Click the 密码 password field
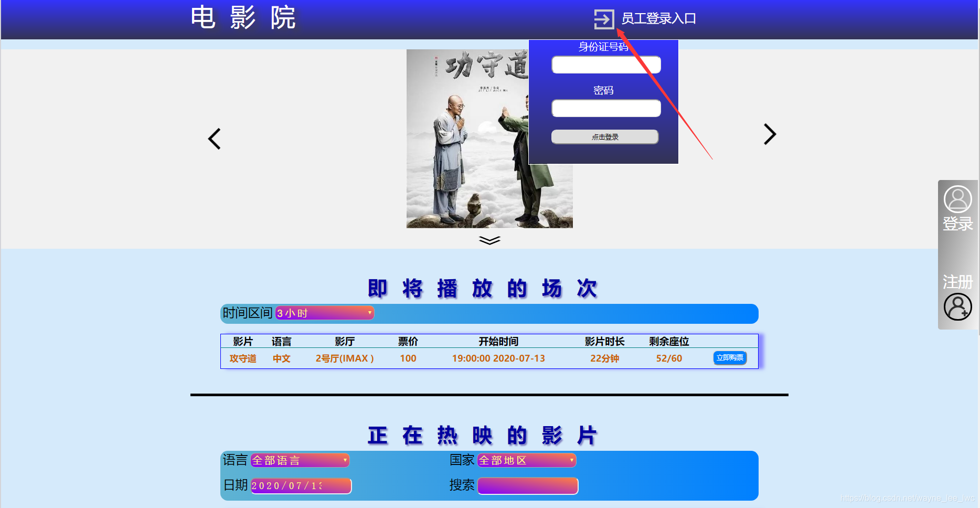 click(x=606, y=108)
